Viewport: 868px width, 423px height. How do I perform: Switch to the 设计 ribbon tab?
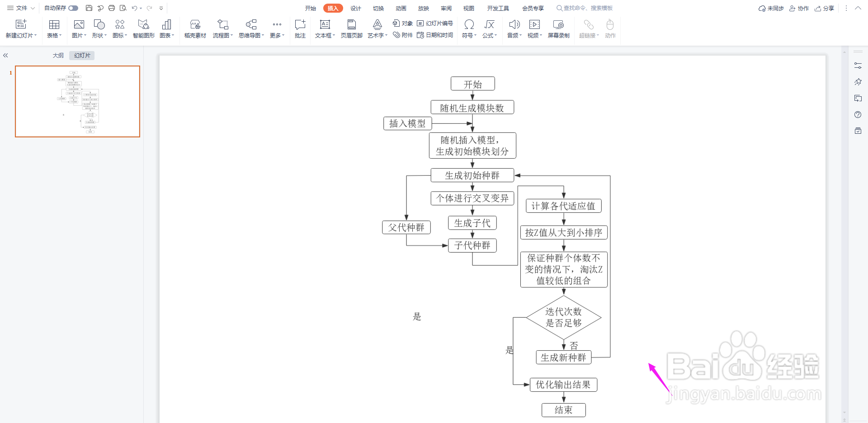[356, 8]
